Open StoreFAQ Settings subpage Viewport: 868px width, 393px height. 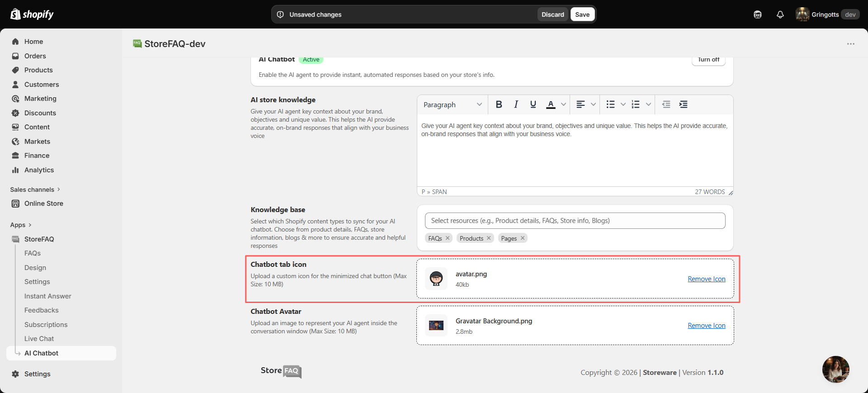pyautogui.click(x=37, y=282)
